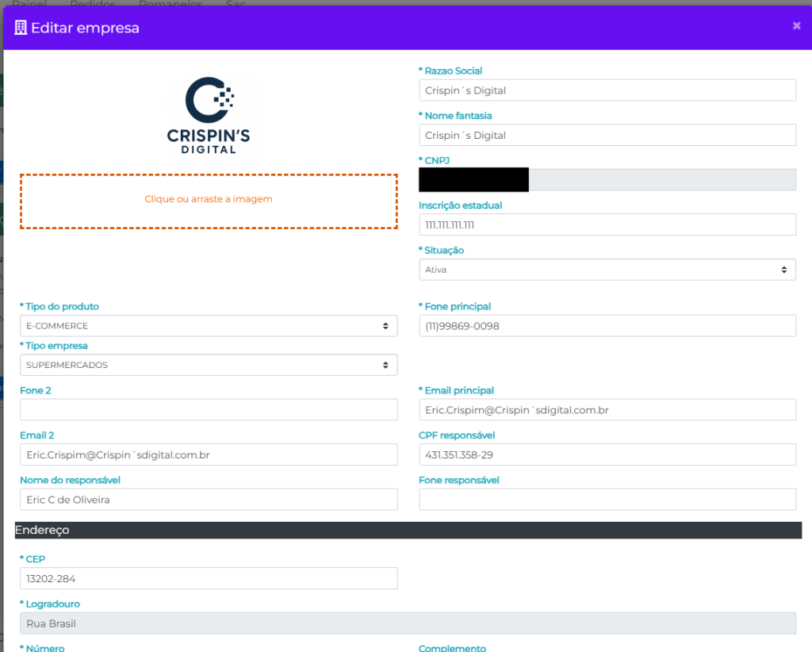Click the Inscrição estadual field
The height and width of the screenshot is (652, 812).
coord(607,224)
